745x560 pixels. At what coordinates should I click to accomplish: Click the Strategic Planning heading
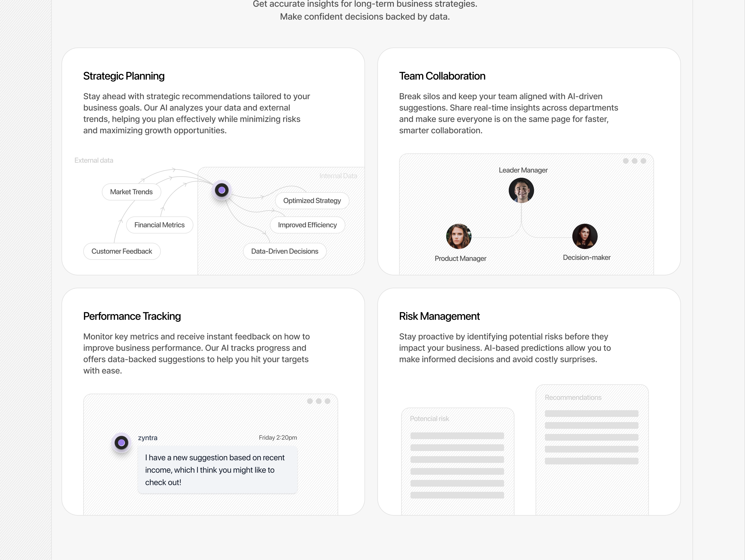124,76
